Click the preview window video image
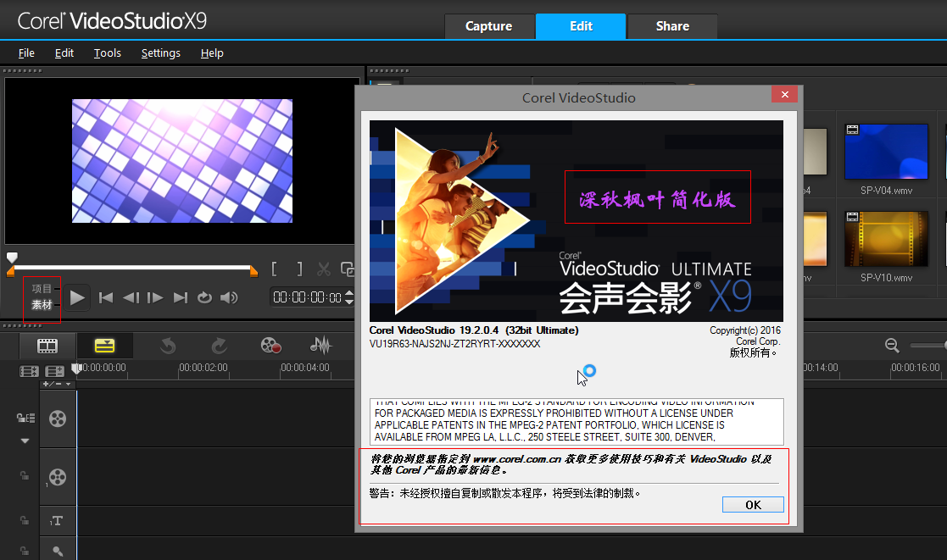Image resolution: width=947 pixels, height=560 pixels. pos(182,160)
